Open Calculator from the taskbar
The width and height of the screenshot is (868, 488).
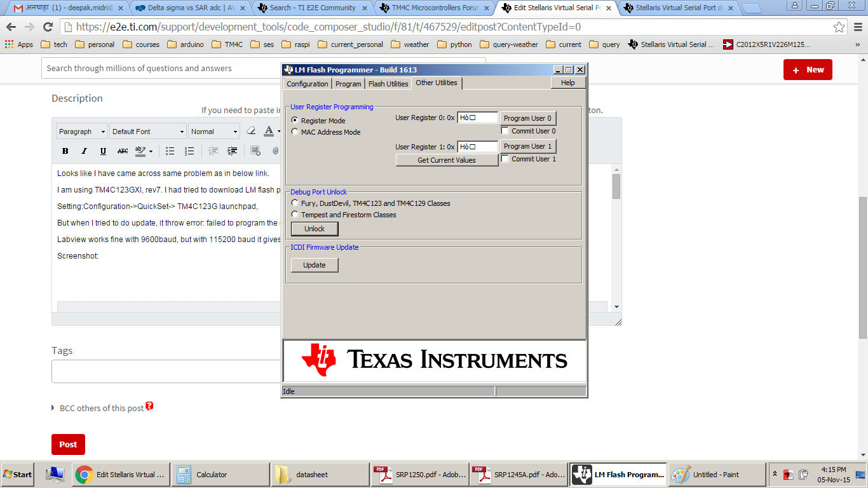coord(220,475)
